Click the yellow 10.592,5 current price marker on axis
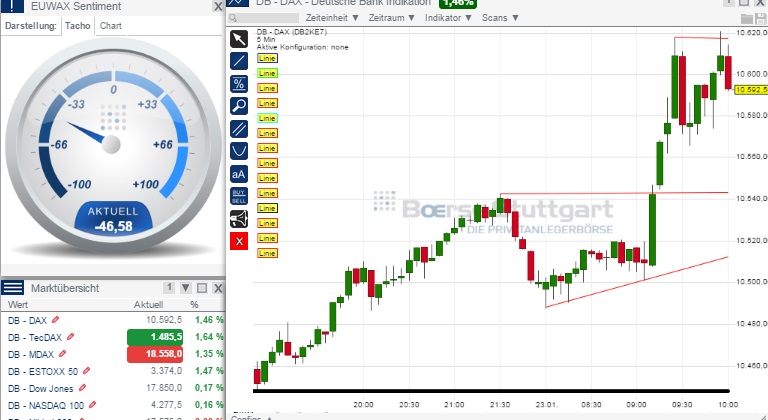Viewport: 768px width, 420px height. [x=751, y=90]
